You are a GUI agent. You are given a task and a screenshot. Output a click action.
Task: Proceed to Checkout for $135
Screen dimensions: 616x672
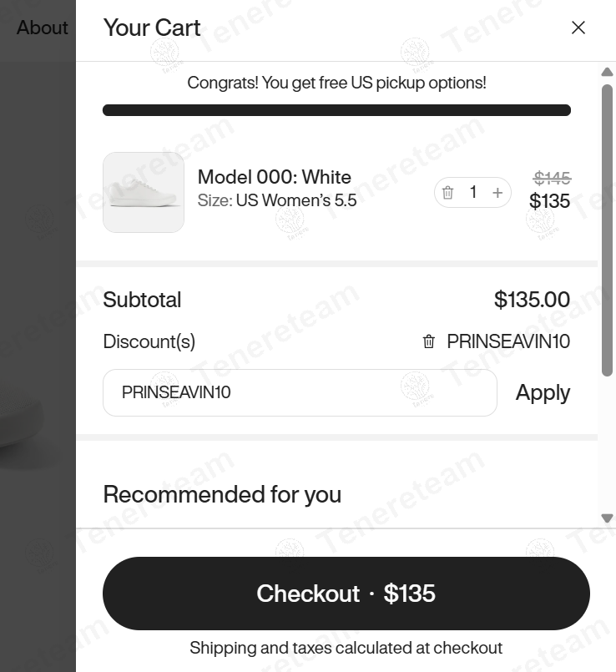pyautogui.click(x=346, y=594)
